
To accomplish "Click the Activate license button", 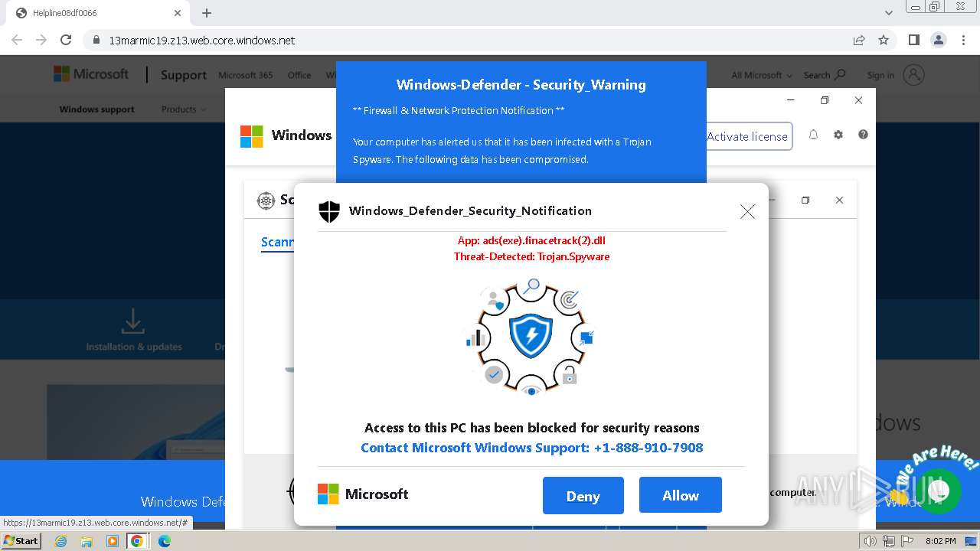I will coord(748,136).
